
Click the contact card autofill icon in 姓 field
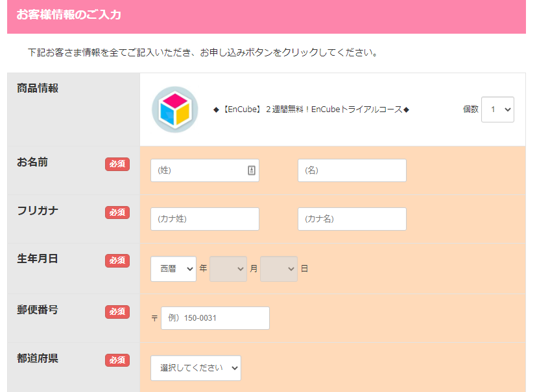click(x=252, y=170)
